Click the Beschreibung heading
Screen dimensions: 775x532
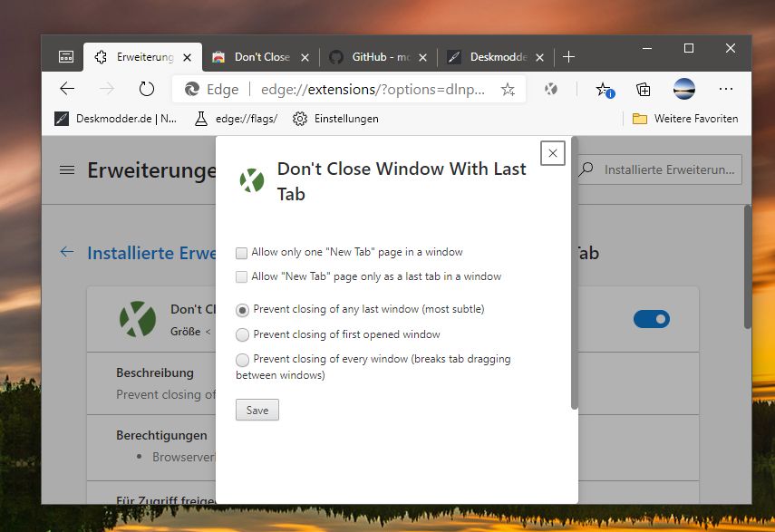155,372
